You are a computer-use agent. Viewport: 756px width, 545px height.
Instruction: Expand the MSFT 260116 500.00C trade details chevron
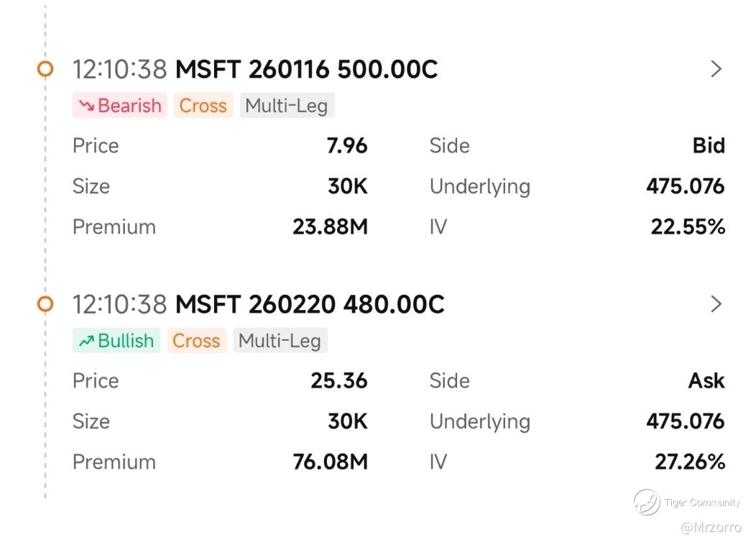click(x=716, y=69)
